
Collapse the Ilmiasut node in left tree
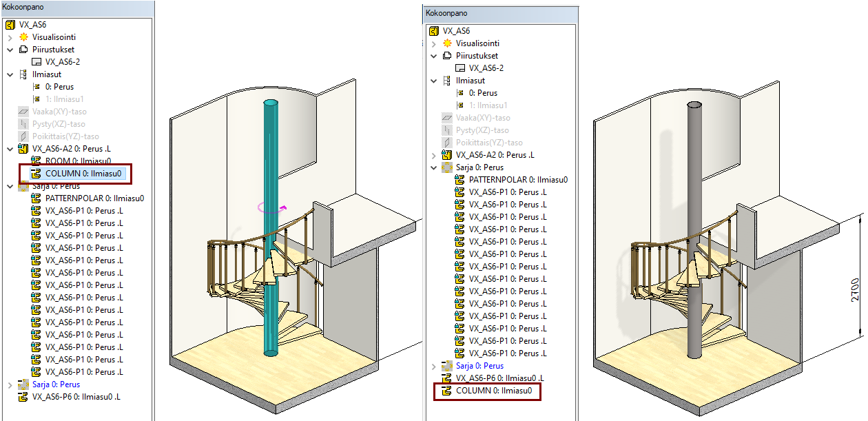(10, 74)
